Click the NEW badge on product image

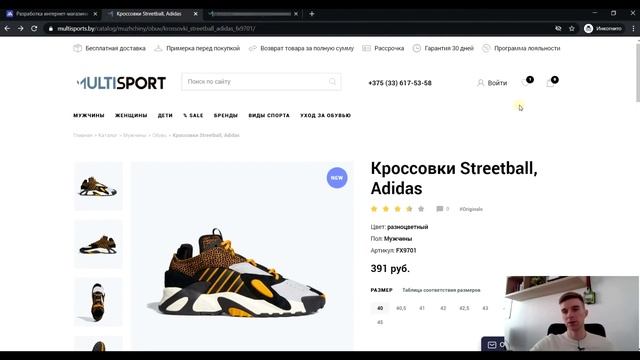tap(337, 178)
